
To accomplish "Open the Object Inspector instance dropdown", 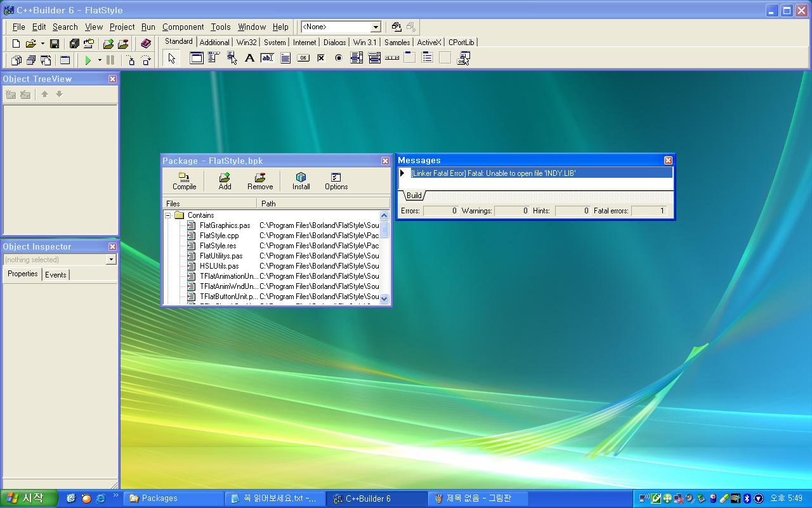I will point(111,260).
